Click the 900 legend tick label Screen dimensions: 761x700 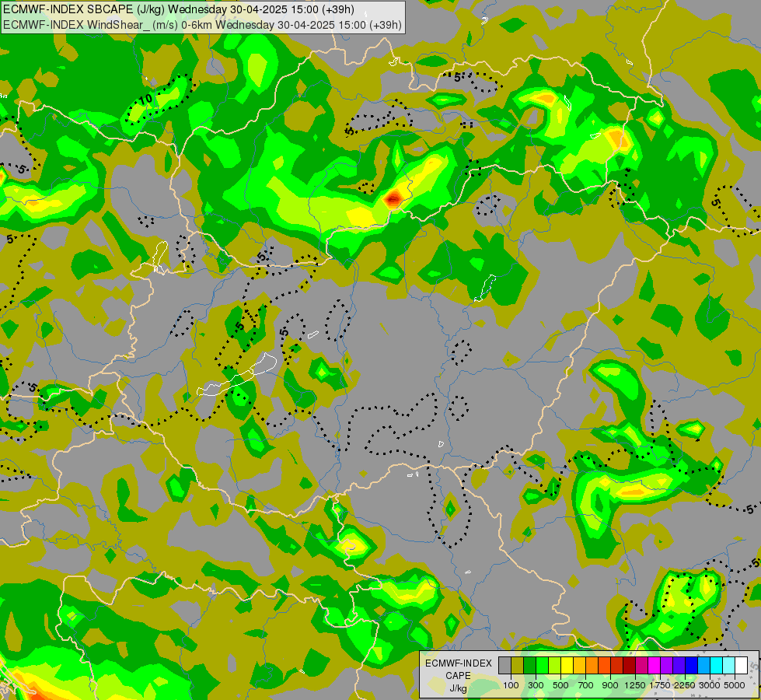coord(610,685)
